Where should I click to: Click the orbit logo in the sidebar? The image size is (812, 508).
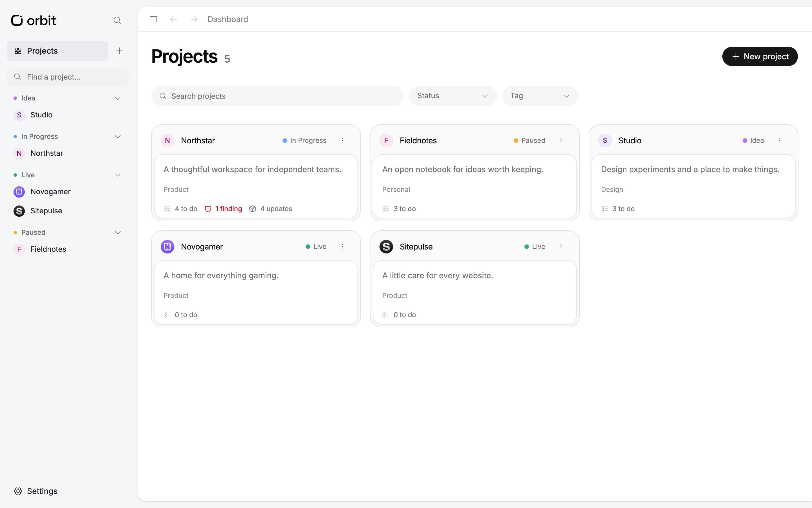coord(34,21)
